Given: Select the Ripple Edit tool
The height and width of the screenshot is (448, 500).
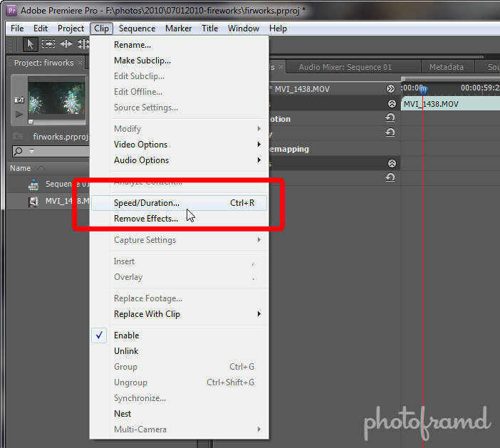Looking at the screenshot, I should [x=66, y=43].
